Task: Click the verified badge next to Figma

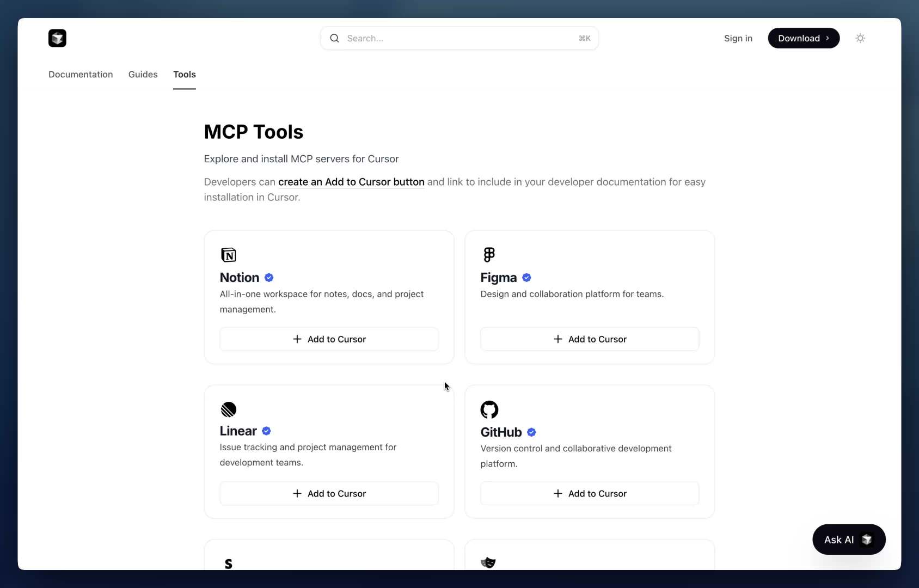Action: (526, 278)
